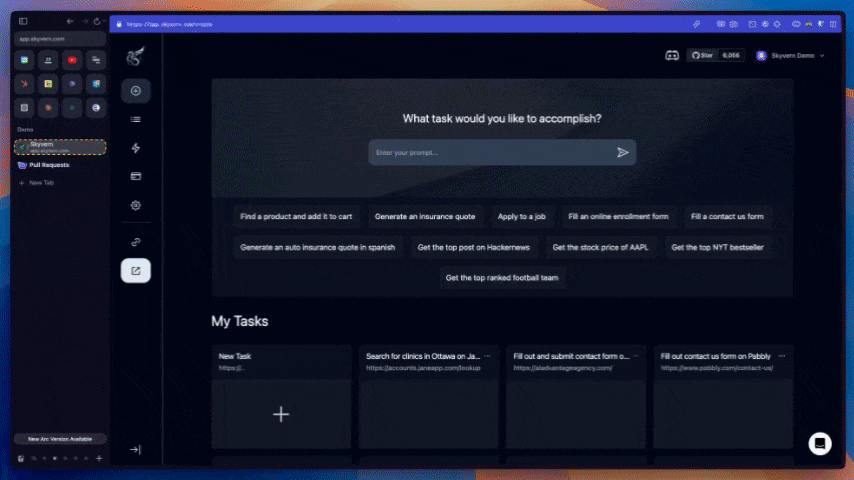Submit prompt with the paper plane icon
854x480 pixels.
(x=622, y=152)
